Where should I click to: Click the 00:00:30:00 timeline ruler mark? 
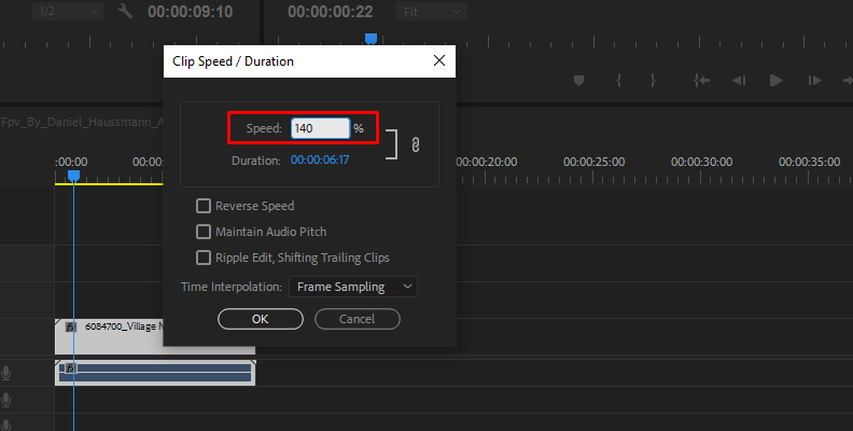pos(702,162)
